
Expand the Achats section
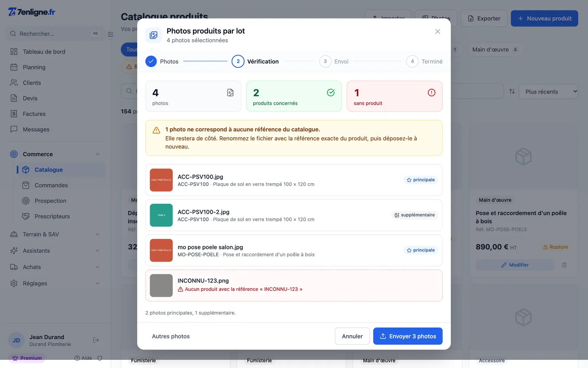(x=55, y=267)
